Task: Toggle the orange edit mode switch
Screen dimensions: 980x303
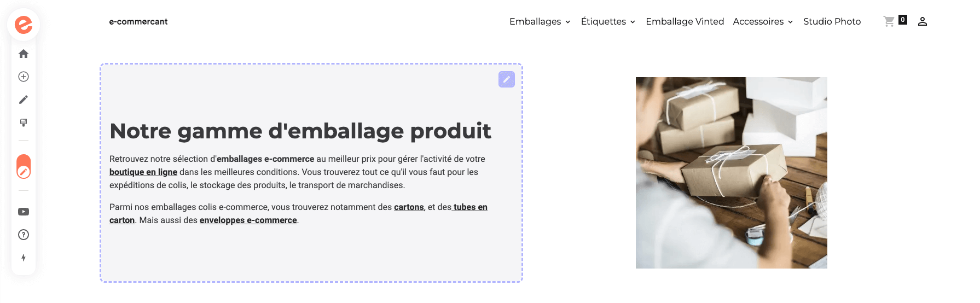Action: 24,167
